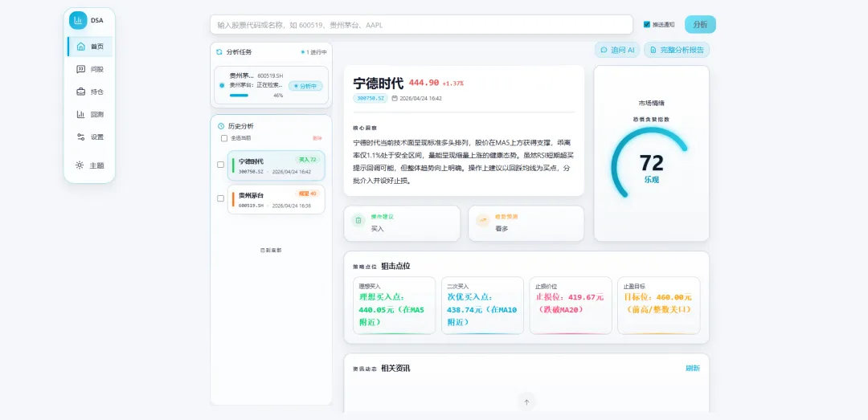The width and height of the screenshot is (868, 420).
Task: Switch to the 问股 page
Action: click(x=90, y=69)
